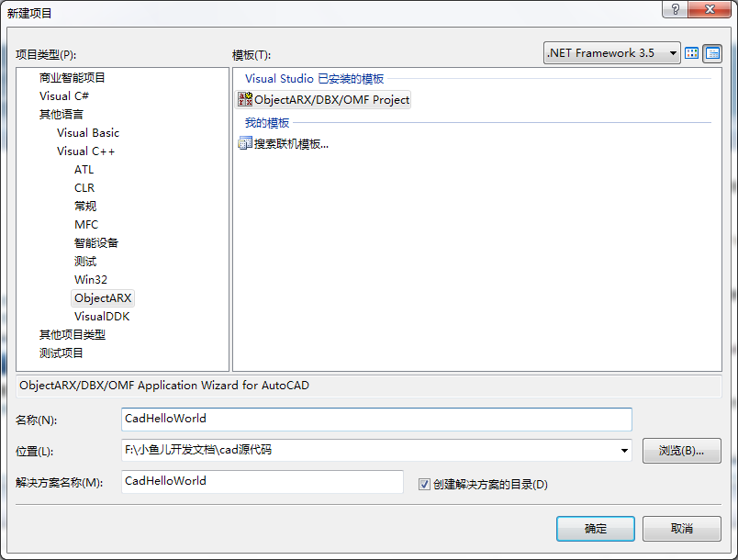Select 商业智能项目 in project types
Screen dimensions: 738x560
72,78
